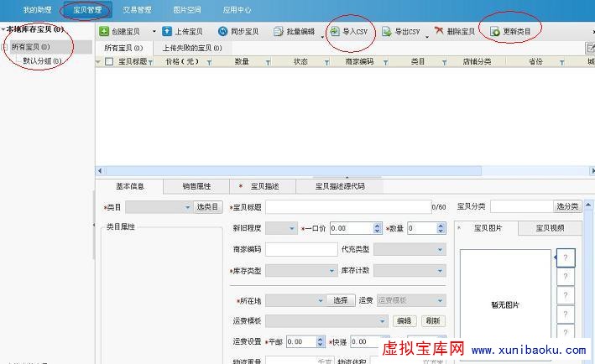
Task: Switch to the 交易管理 top menu tab
Action: point(137,10)
